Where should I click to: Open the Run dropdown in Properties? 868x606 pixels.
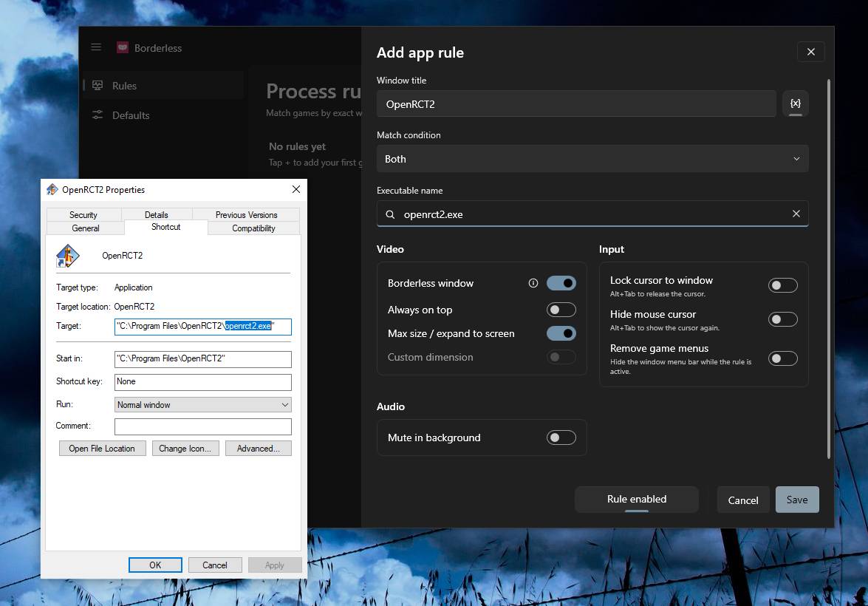[x=202, y=405]
